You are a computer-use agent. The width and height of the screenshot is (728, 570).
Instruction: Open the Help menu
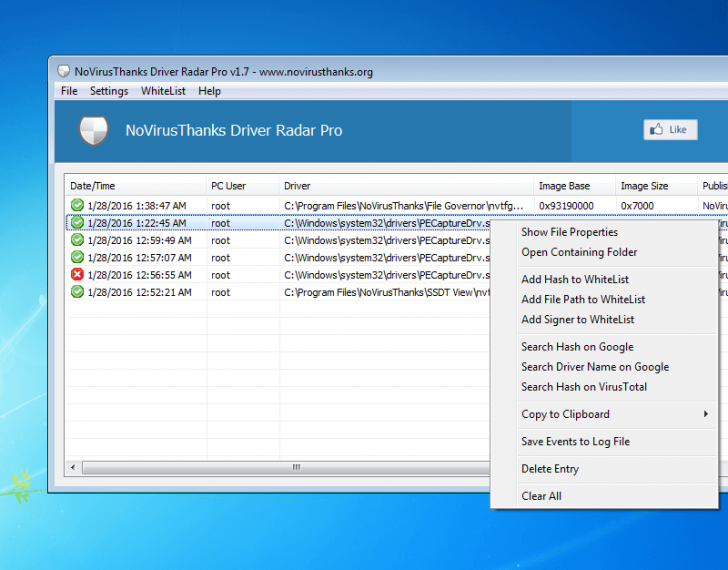click(209, 91)
